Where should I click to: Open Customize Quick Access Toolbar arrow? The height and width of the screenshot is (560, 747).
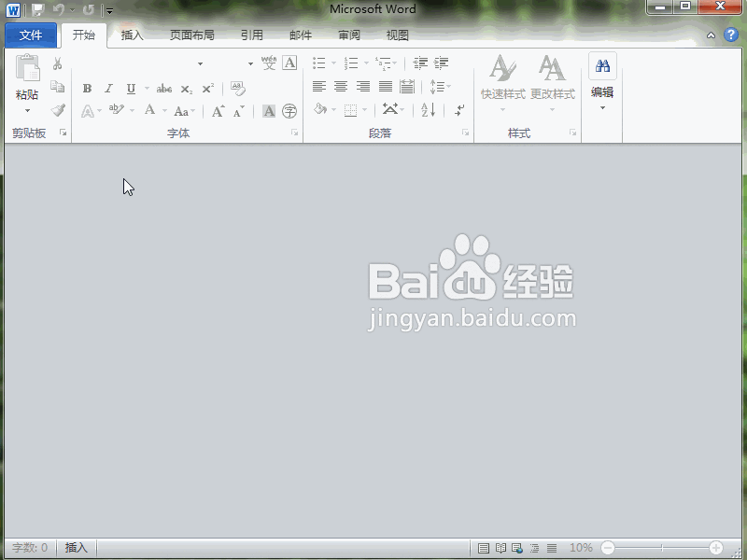click(109, 10)
